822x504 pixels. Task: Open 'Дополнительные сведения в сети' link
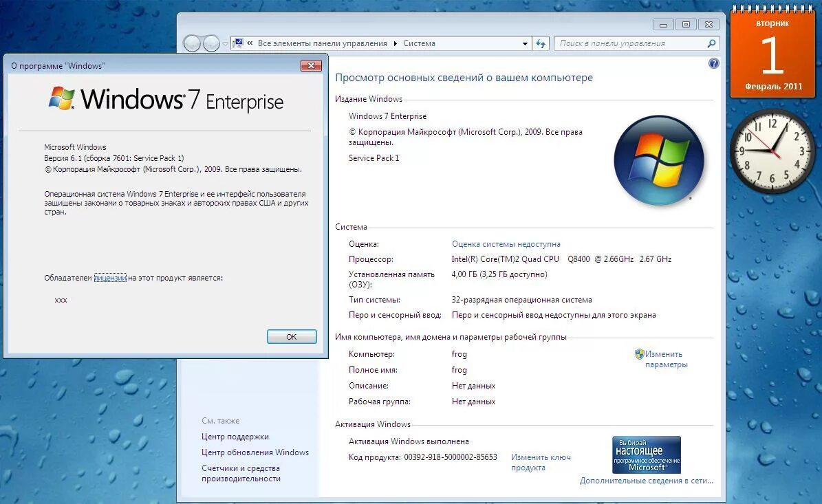(647, 481)
